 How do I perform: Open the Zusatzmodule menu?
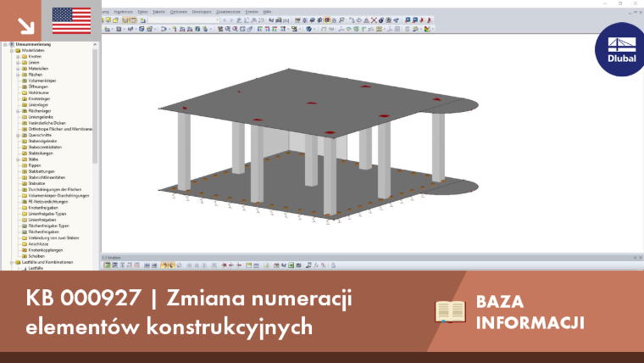[x=228, y=12]
